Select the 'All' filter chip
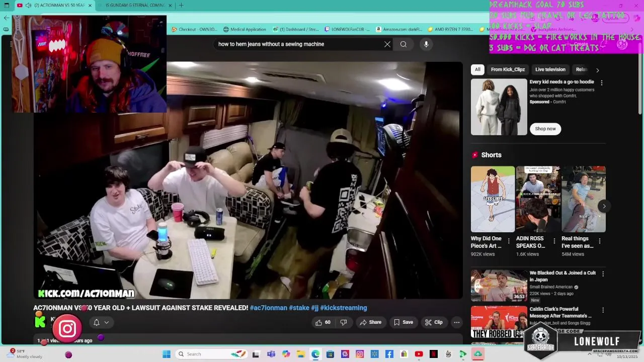644x362 pixels. click(477, 69)
